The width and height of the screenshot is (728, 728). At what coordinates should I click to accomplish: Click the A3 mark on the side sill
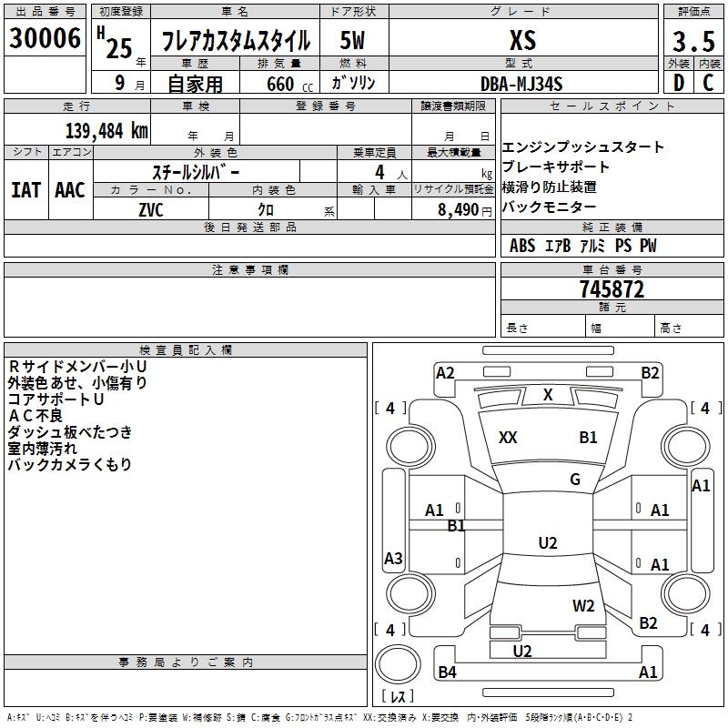click(393, 558)
